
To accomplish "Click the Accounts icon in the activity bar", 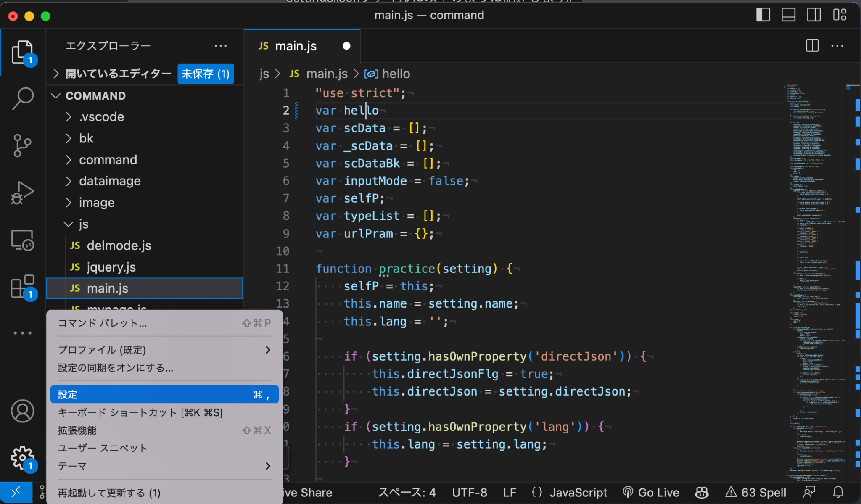I will [x=22, y=412].
